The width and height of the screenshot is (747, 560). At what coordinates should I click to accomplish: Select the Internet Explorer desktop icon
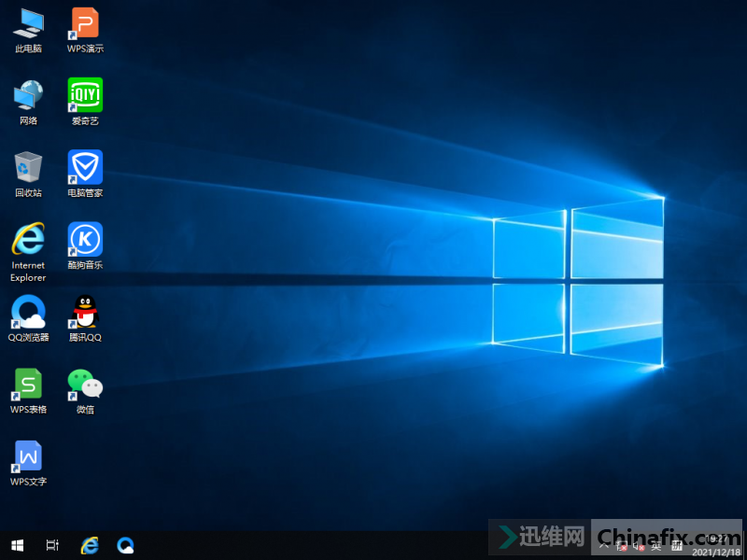click(29, 252)
